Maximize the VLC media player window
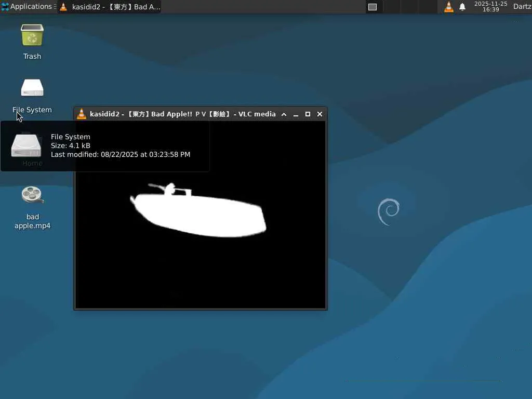Screen dimensions: 532x399 pyautogui.click(x=308, y=114)
